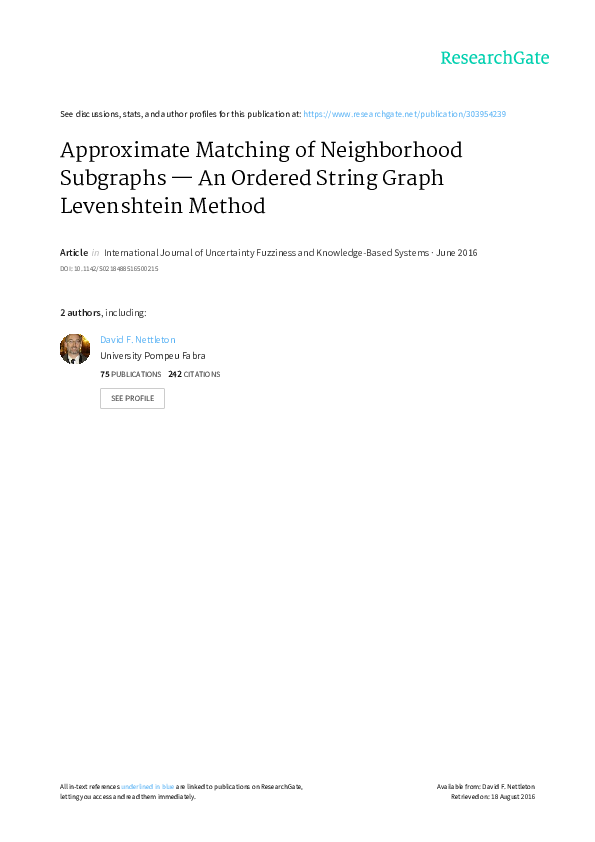The image size is (595, 842).
Task: Click the University Pompeu Fabra affiliation
Action: coord(153,355)
